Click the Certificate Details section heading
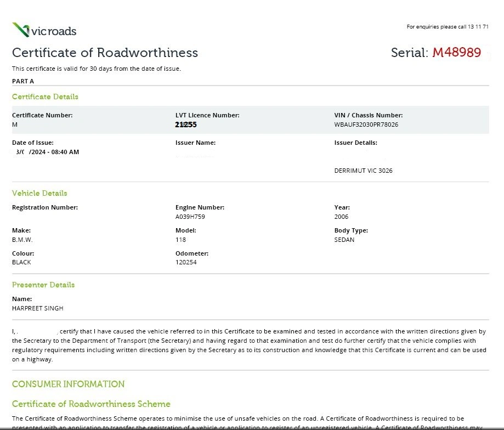Screen dimensions: 504x430 click(x=45, y=97)
